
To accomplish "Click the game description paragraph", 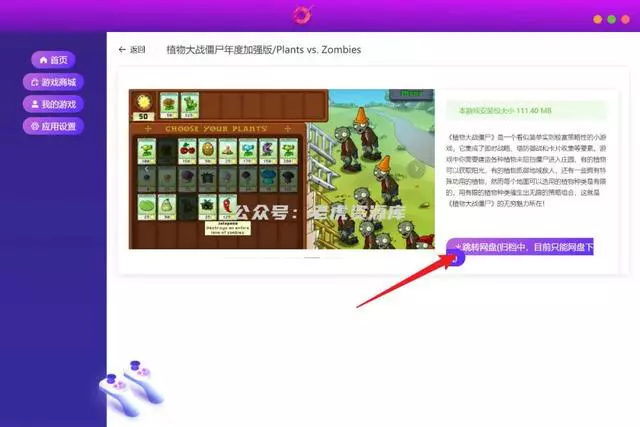I will pyautogui.click(x=526, y=170).
